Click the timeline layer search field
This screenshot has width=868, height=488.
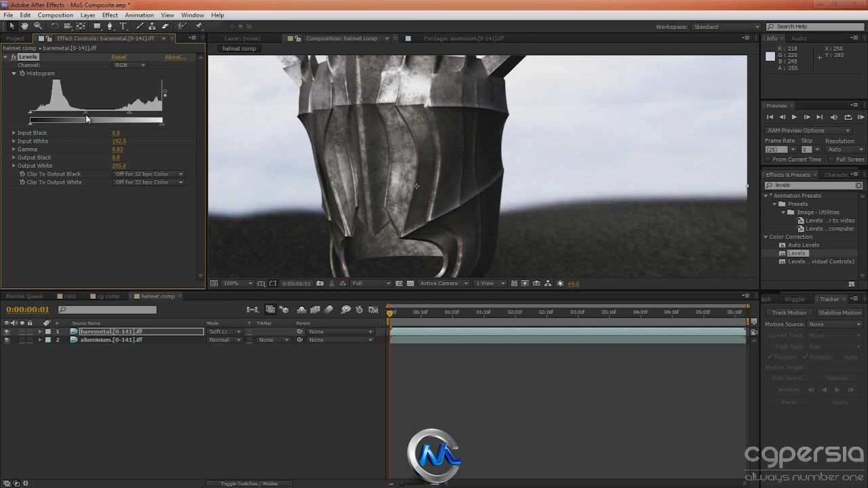tap(107, 310)
